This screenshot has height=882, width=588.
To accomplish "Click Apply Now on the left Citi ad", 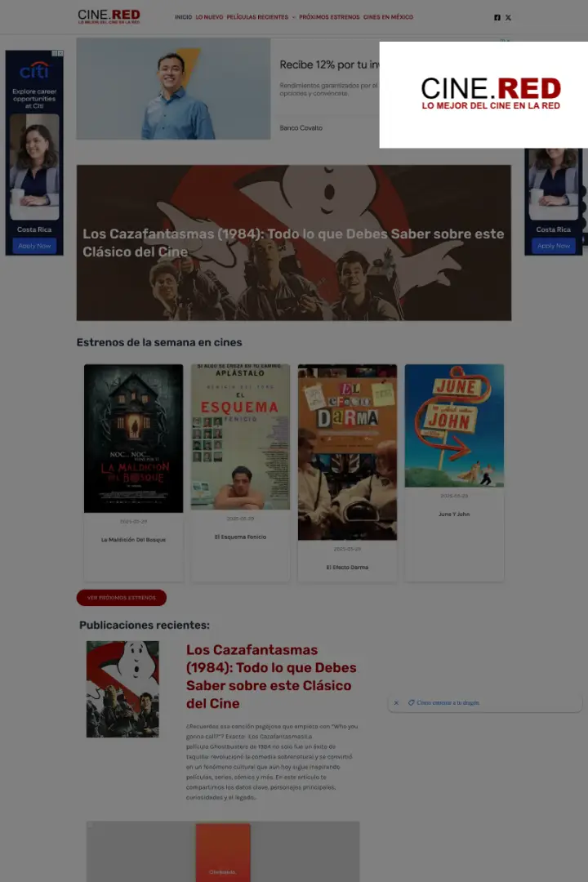I will point(34,246).
